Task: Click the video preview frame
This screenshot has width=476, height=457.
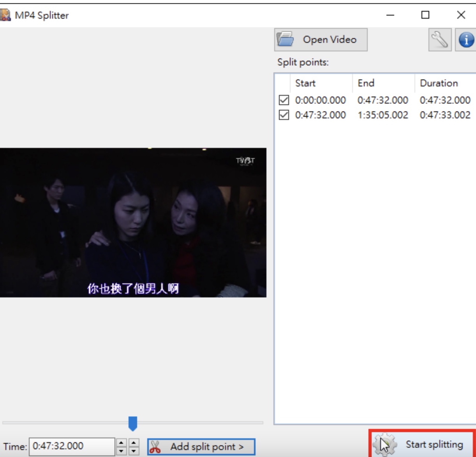Action: 133,222
